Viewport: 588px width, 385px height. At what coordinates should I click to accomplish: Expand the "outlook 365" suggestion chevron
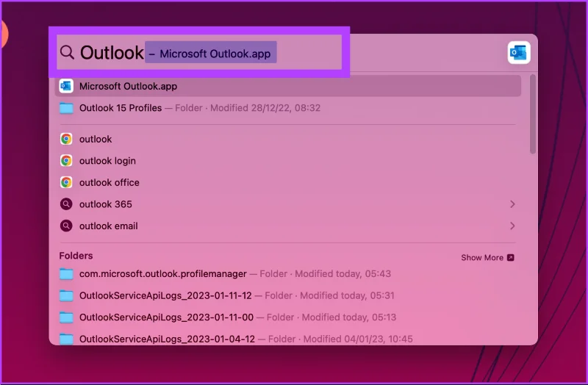[x=512, y=204]
